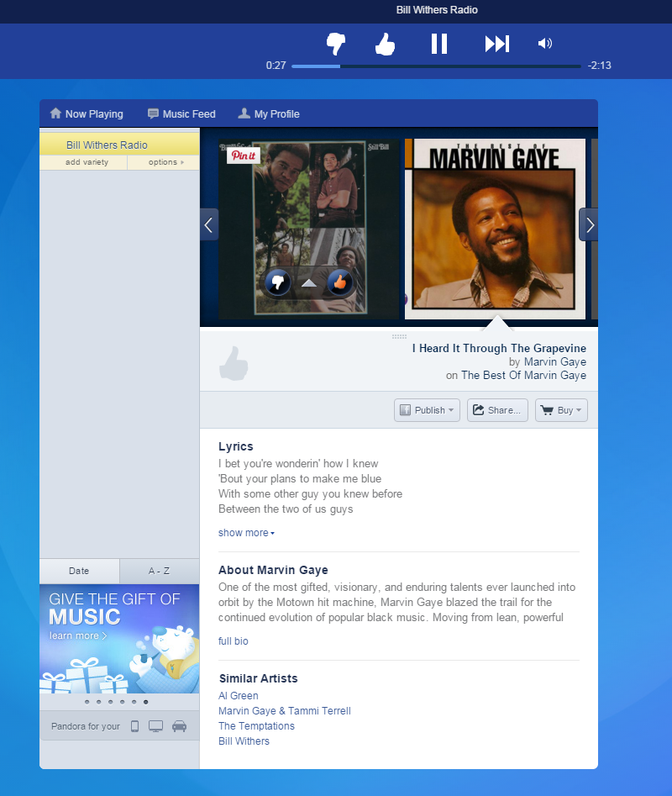Thumbs down the song in top player bar
Image resolution: width=672 pixels, height=796 pixels.
(336, 44)
